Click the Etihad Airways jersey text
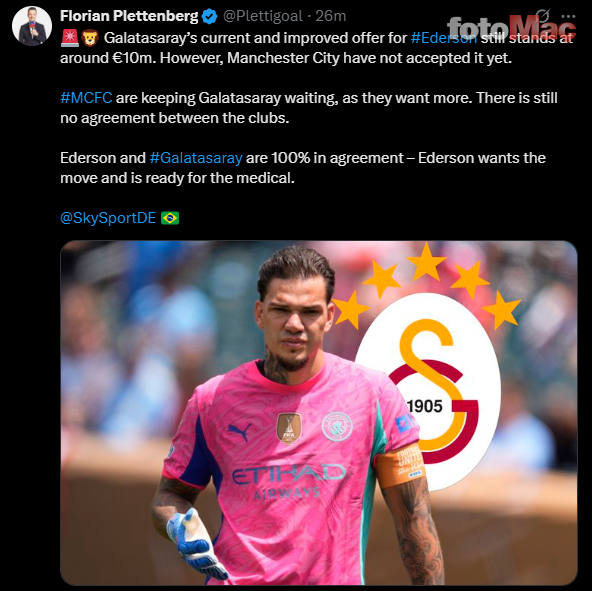This screenshot has height=591, width=592. (x=288, y=481)
